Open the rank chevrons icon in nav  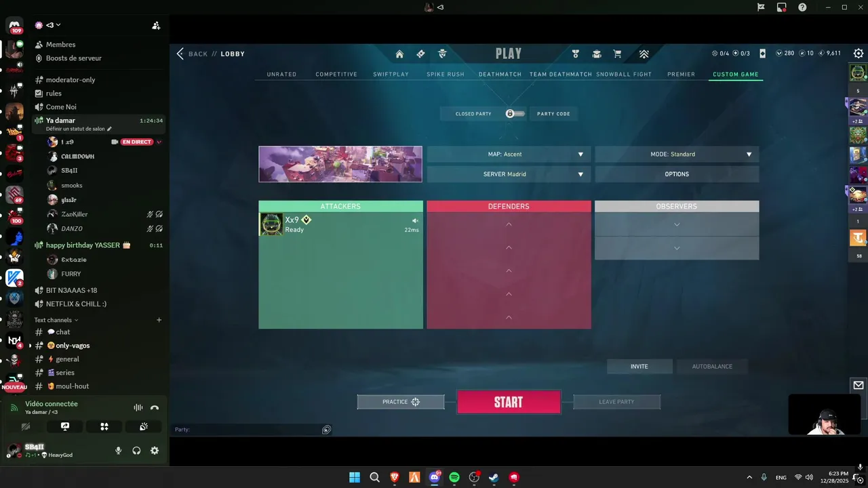(644, 54)
